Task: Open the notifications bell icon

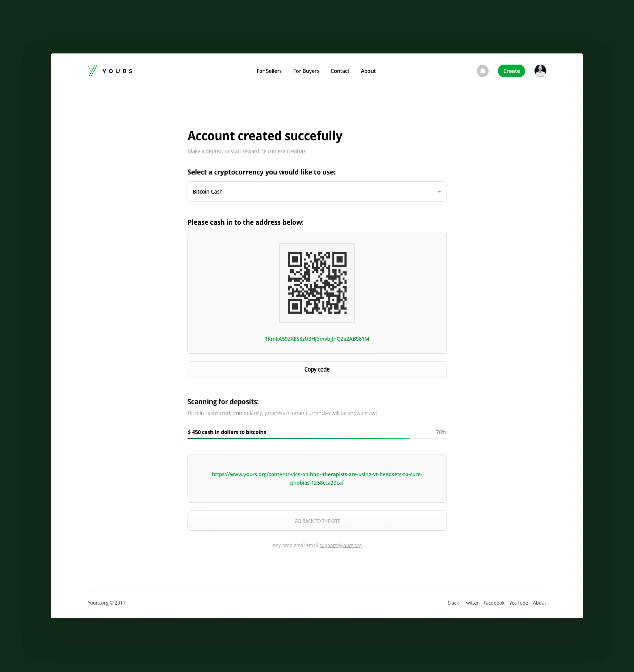Action: 483,71
